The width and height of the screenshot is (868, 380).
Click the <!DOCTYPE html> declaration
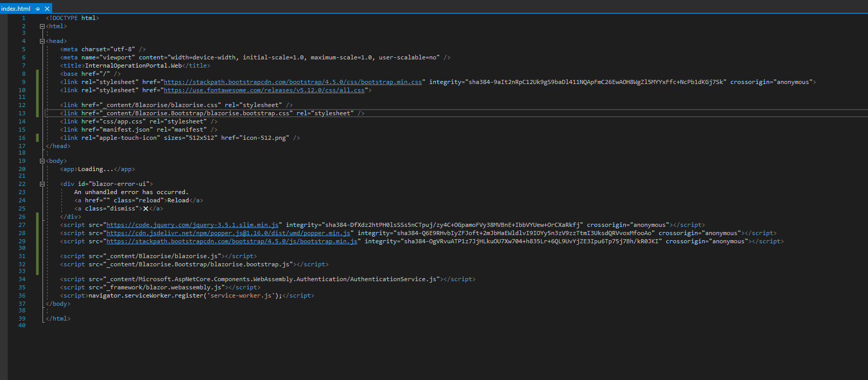click(72, 18)
